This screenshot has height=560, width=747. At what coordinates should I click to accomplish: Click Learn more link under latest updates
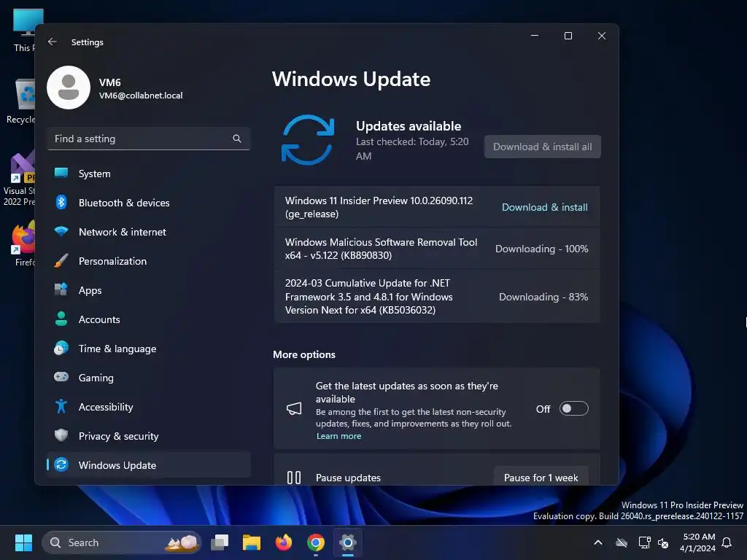338,436
